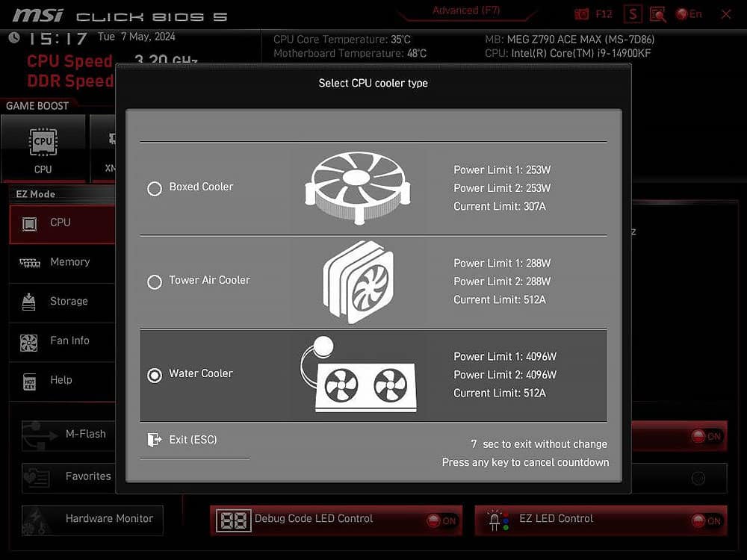Image resolution: width=747 pixels, height=560 pixels.
Task: Click the date 'Tue 7 May, 2024'
Action: click(136, 37)
